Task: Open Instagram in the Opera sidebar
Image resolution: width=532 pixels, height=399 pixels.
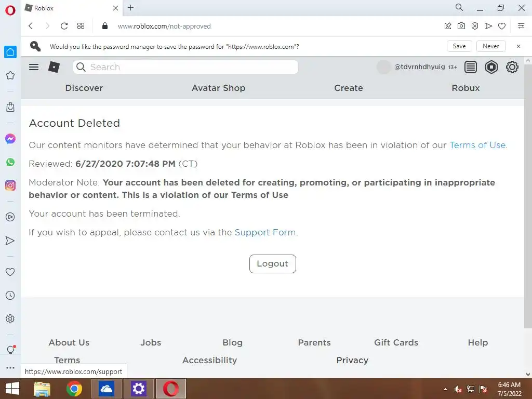Action: tap(10, 185)
